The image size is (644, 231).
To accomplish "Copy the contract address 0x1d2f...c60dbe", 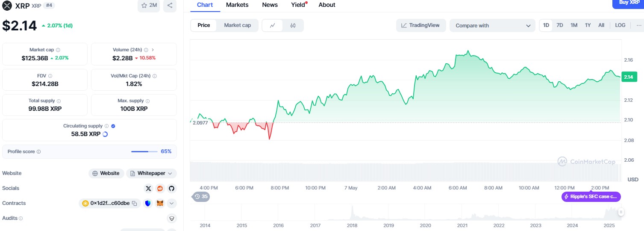I will [x=134, y=204].
